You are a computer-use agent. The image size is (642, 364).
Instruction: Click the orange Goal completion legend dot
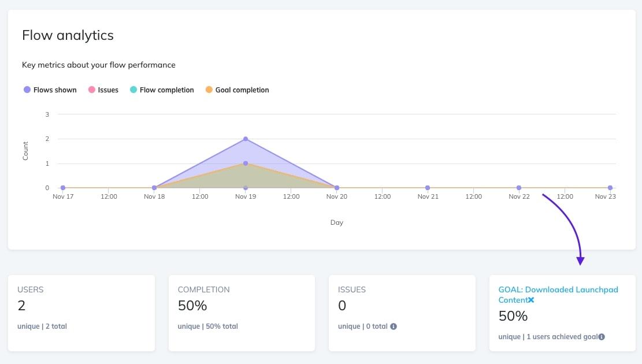[209, 90]
